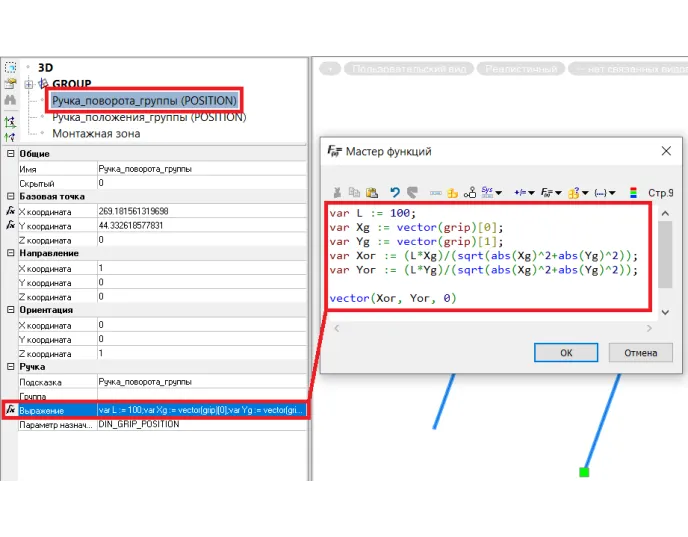The width and height of the screenshot is (688, 537).
Task: Click the (...) brackets icon
Action: pyautogui.click(x=600, y=193)
